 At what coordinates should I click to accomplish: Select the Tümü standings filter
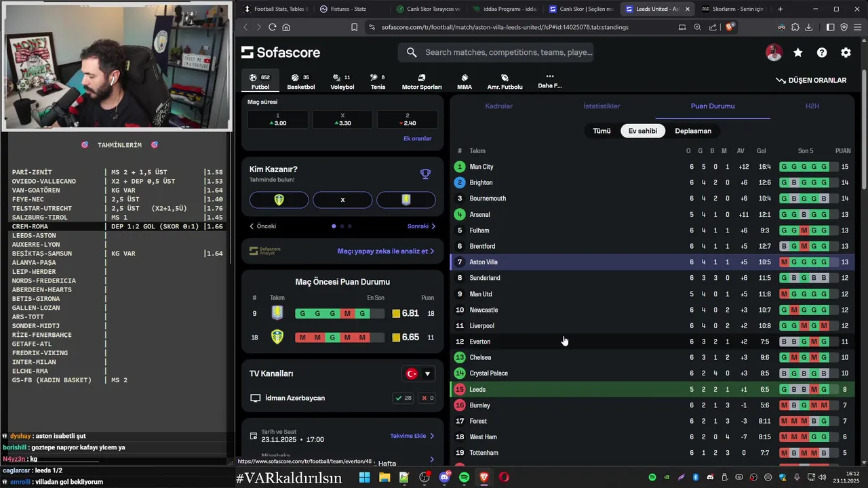(x=601, y=131)
